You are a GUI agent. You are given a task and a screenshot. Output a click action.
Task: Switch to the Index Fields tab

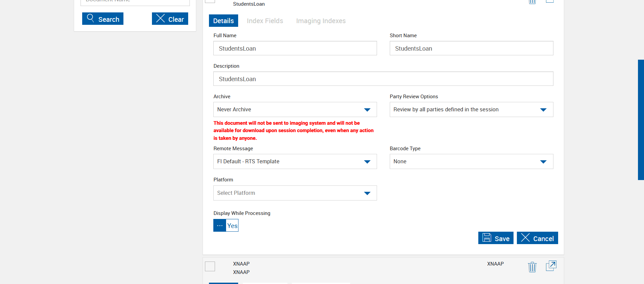(265, 21)
